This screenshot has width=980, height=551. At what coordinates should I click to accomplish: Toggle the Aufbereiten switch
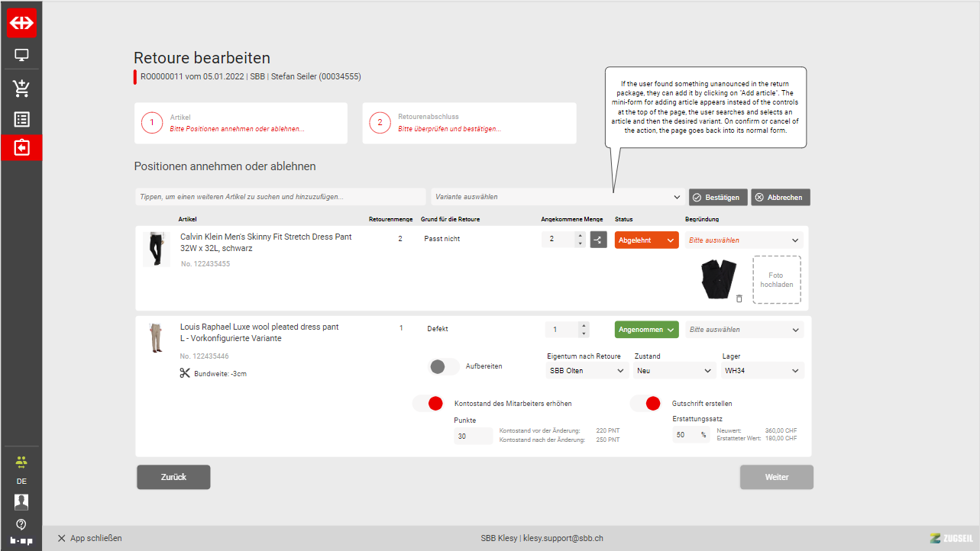pyautogui.click(x=445, y=366)
